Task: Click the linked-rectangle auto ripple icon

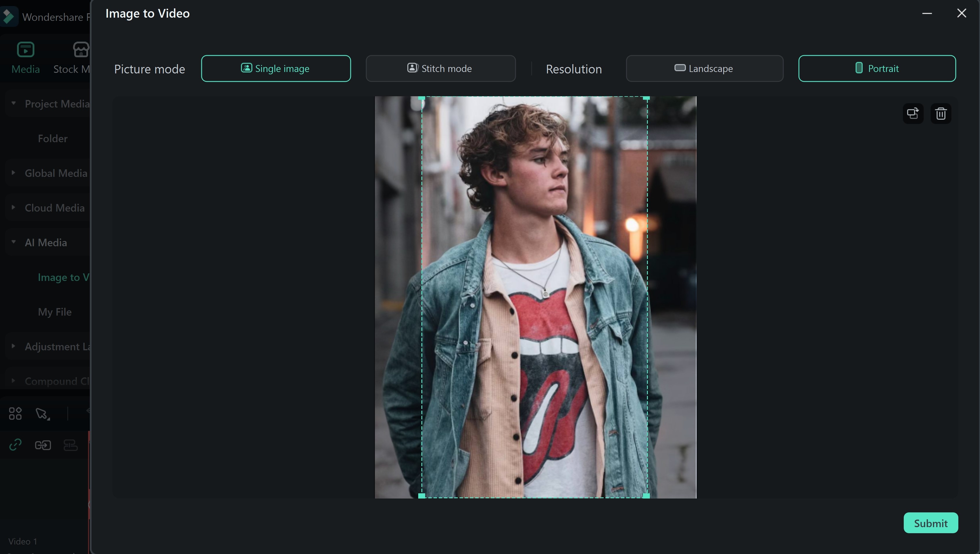Action: point(43,445)
